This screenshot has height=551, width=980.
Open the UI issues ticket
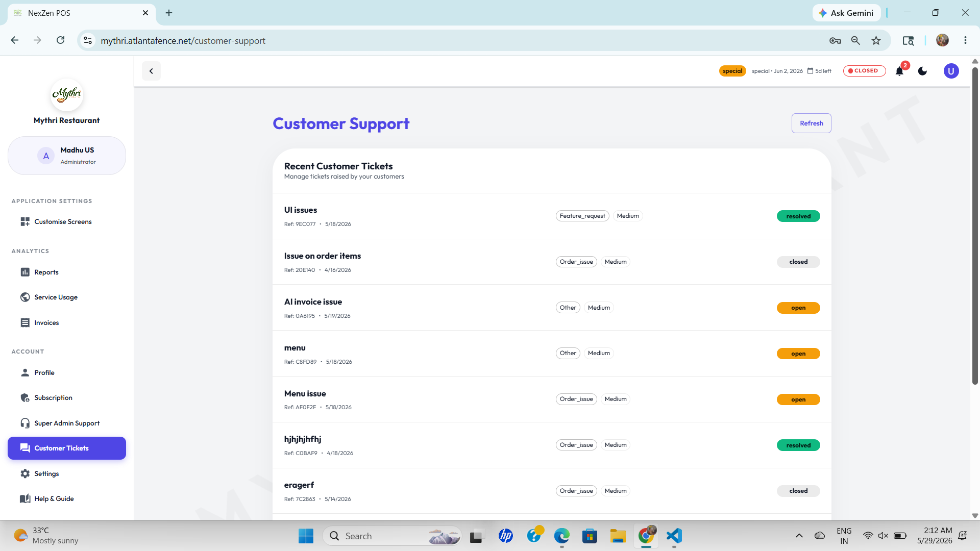[552, 216]
